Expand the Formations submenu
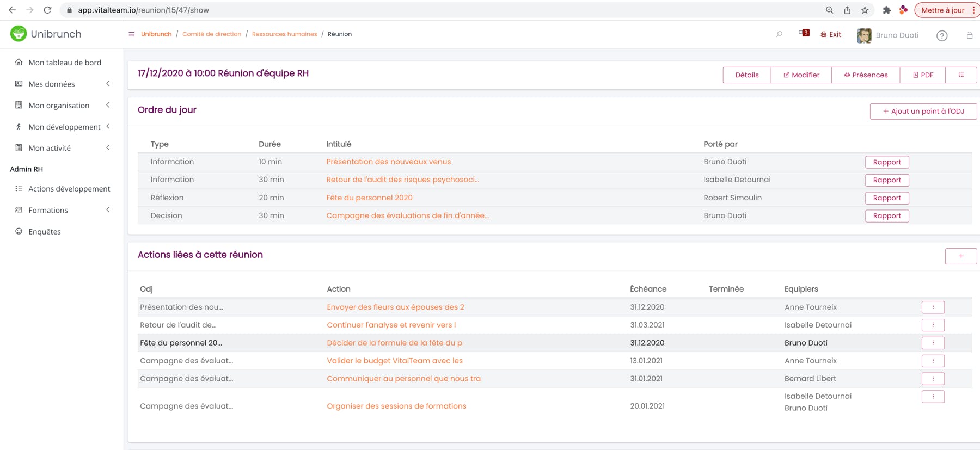The width and height of the screenshot is (980, 450). (x=108, y=210)
